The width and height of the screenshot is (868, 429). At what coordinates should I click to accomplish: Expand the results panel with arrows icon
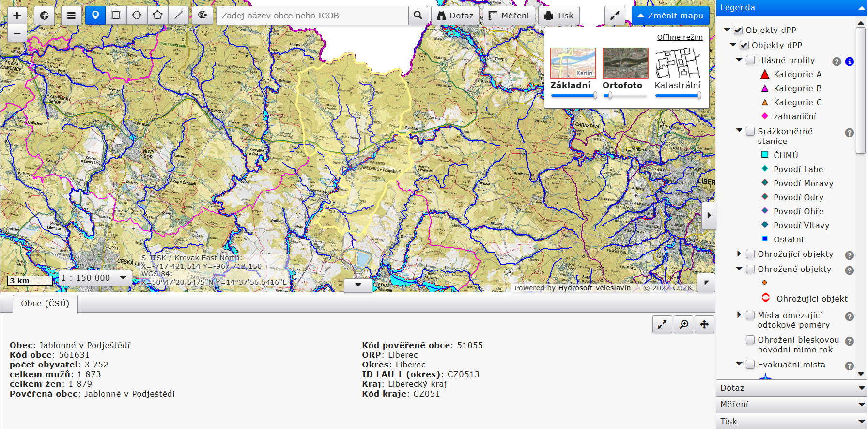pos(662,324)
